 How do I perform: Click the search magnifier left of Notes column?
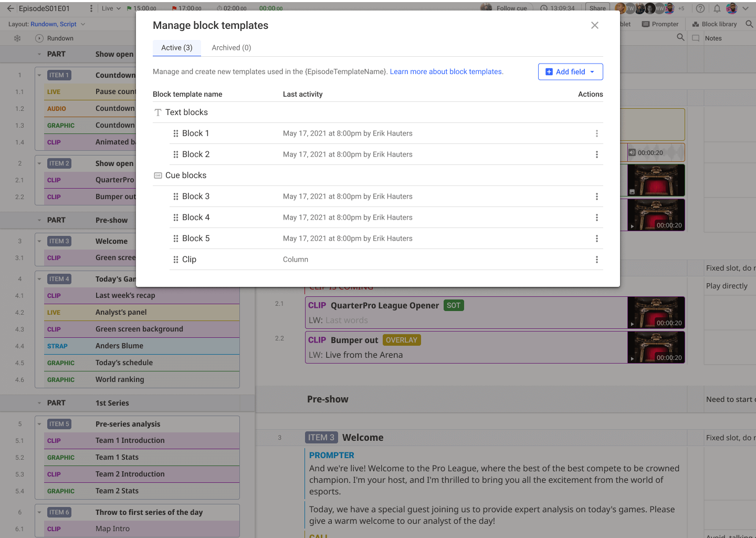tap(680, 37)
